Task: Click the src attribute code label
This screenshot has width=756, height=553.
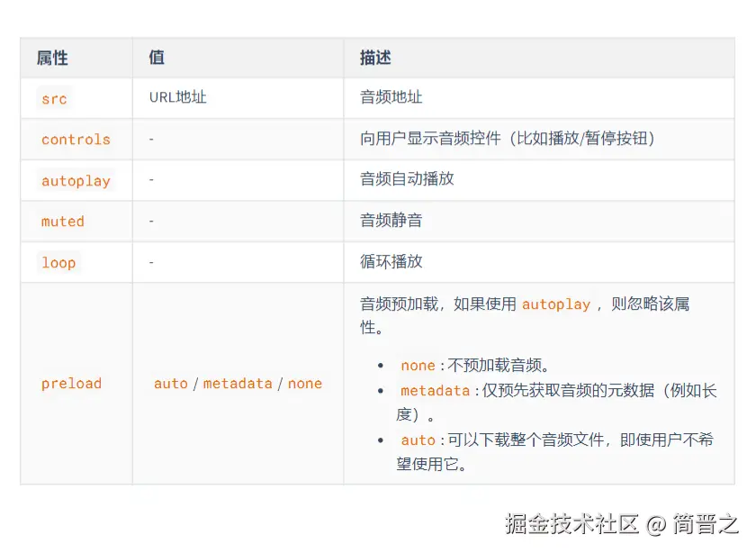Action: point(54,98)
